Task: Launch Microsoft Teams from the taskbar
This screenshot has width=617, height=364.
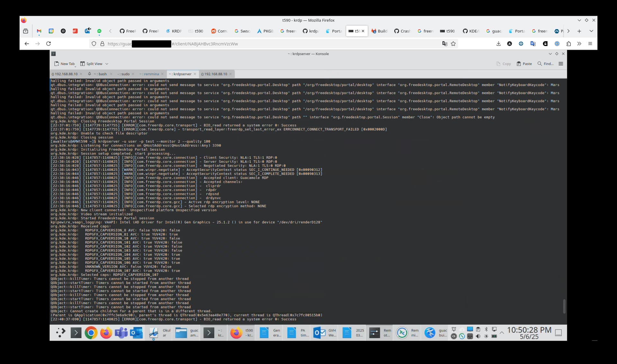Action: click(121, 333)
